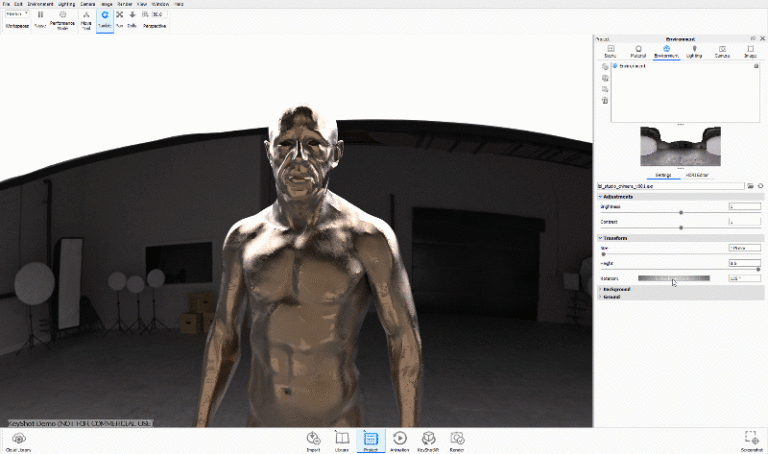Click the Rotation slider bar
The width and height of the screenshot is (768, 454).
[673, 278]
